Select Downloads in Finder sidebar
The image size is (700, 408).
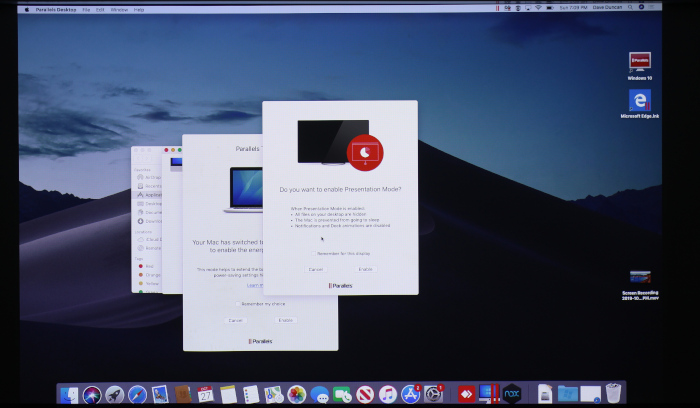pyautogui.click(x=149, y=221)
